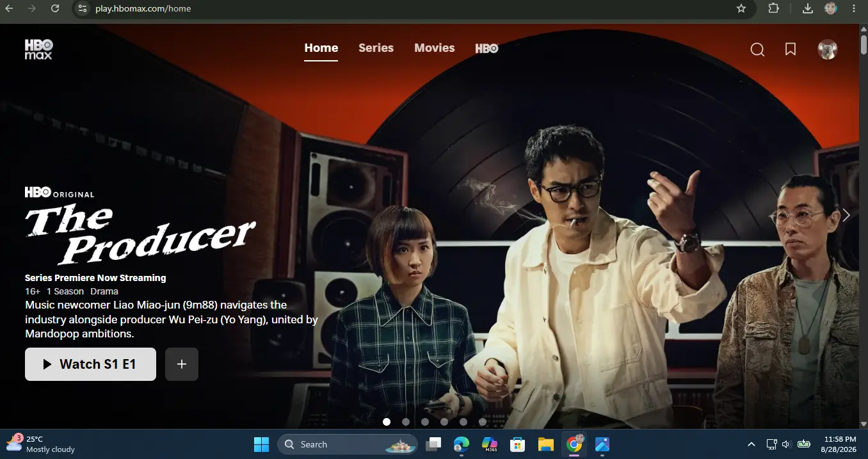Open clock and date panel
The width and height of the screenshot is (868, 459).
coord(840,444)
